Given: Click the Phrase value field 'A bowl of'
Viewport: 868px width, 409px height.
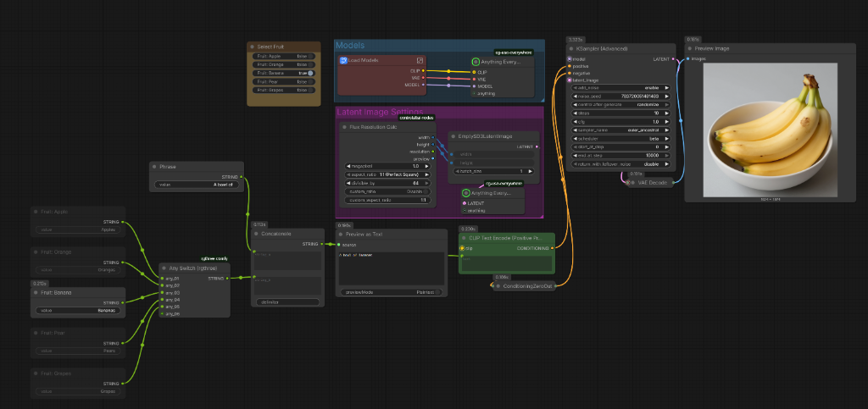Looking at the screenshot, I should pos(197,185).
